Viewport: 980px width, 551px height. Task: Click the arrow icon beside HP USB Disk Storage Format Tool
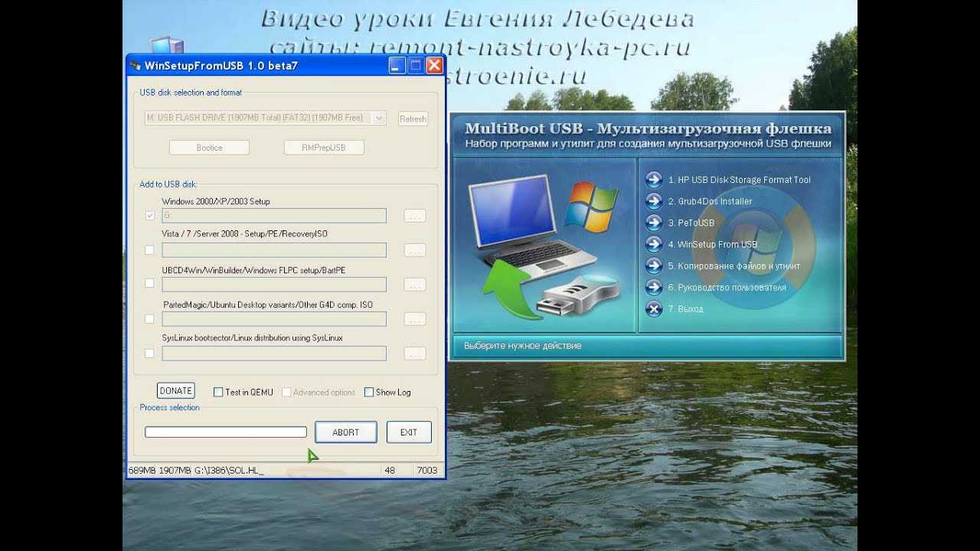click(653, 180)
